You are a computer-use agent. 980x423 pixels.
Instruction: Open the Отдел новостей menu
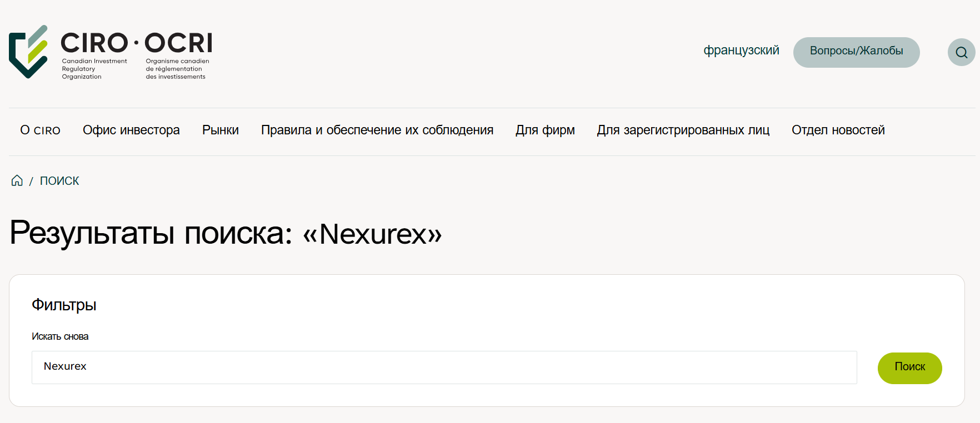838,130
